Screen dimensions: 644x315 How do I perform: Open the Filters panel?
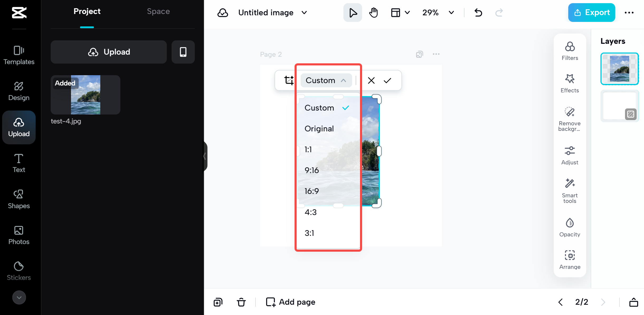569,51
